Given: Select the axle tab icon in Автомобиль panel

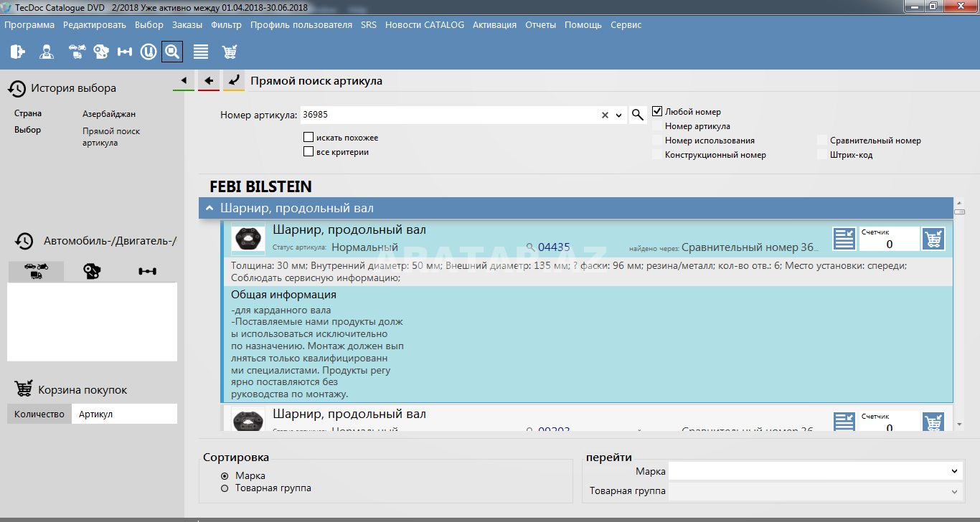Looking at the screenshot, I should click(x=148, y=271).
